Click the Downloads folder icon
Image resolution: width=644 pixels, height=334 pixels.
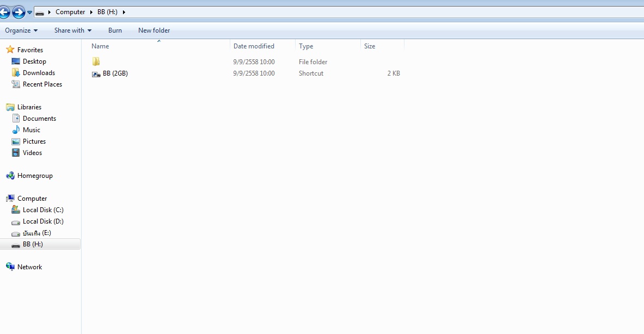(x=16, y=73)
